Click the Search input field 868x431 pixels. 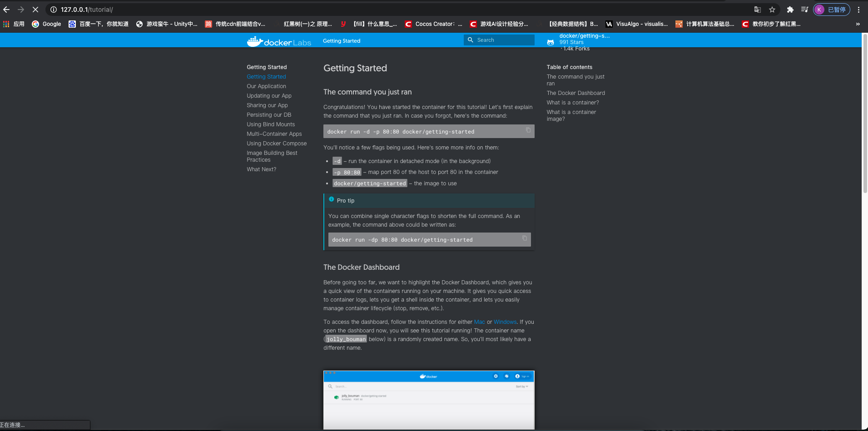499,40
